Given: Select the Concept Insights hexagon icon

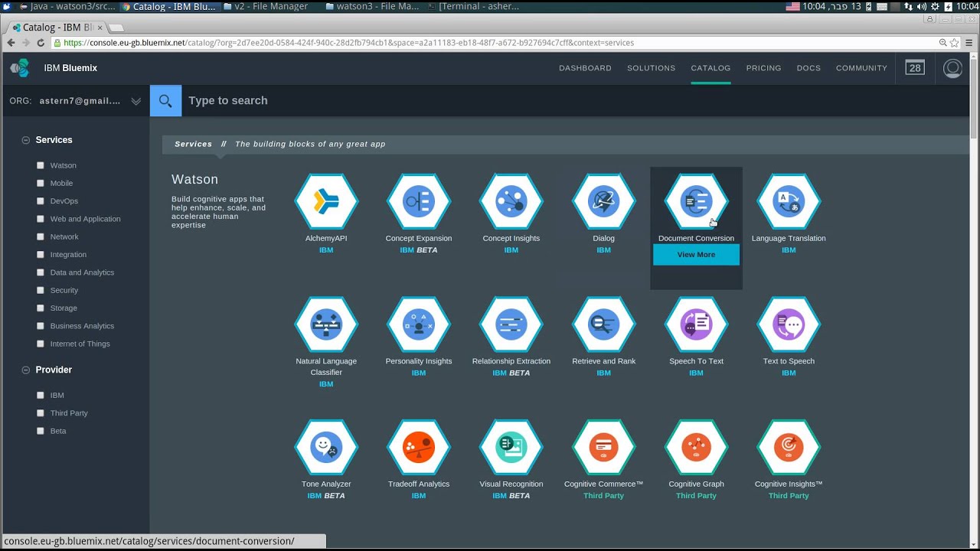Looking at the screenshot, I should 511,201.
